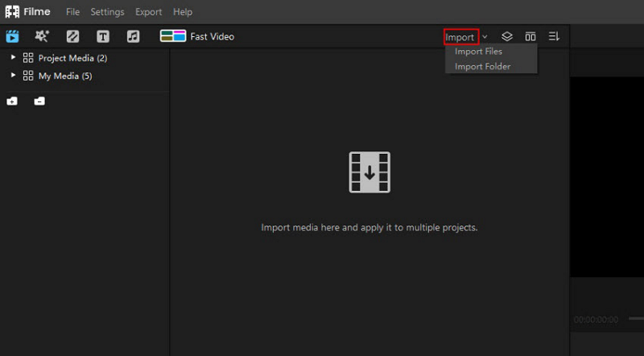The image size is (644, 356).
Task: Click the Filme logo icon
Action: [12, 12]
